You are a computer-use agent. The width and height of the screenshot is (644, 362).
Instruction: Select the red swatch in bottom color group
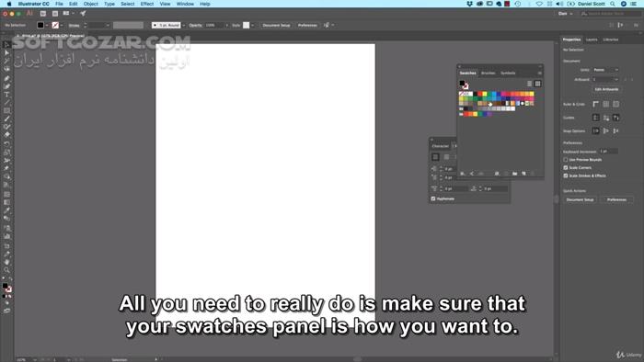[466, 114]
